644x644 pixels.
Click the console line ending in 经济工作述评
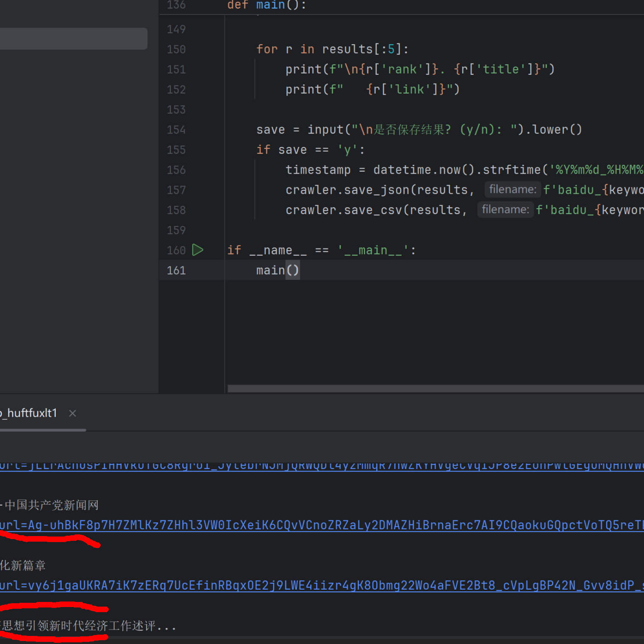pyautogui.click(x=88, y=626)
